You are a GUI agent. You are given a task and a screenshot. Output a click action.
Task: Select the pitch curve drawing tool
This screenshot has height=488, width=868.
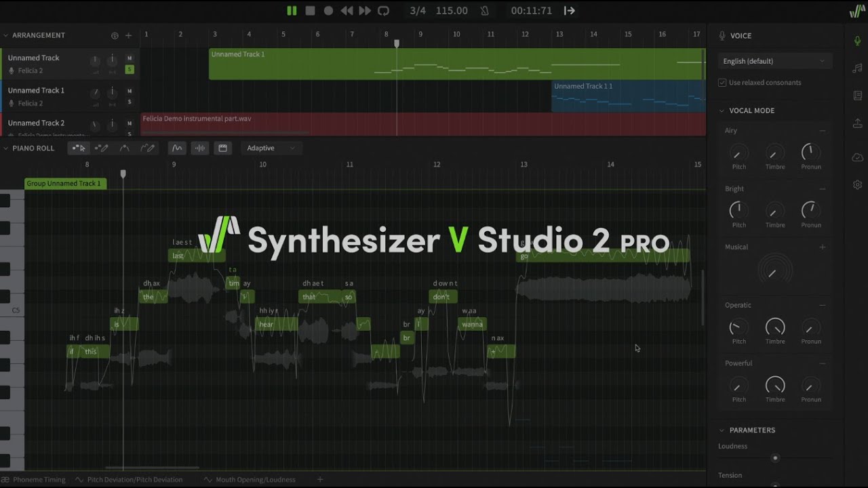tap(148, 148)
